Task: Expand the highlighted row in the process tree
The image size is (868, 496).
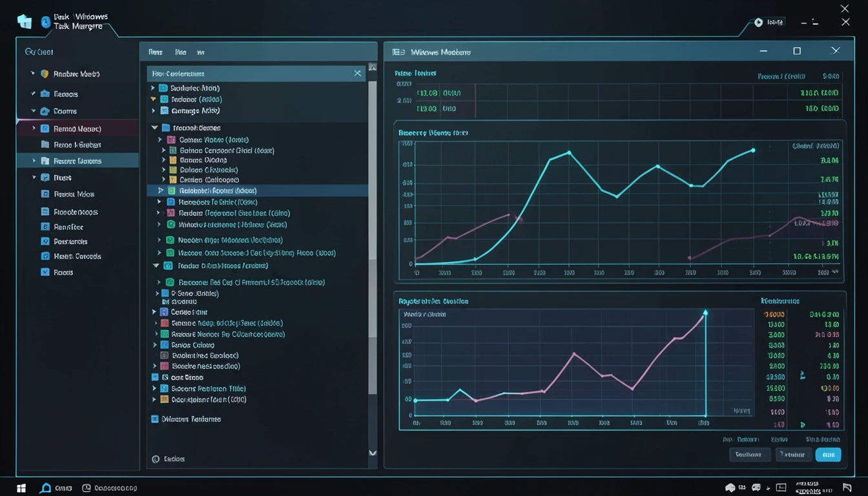Action: (161, 191)
